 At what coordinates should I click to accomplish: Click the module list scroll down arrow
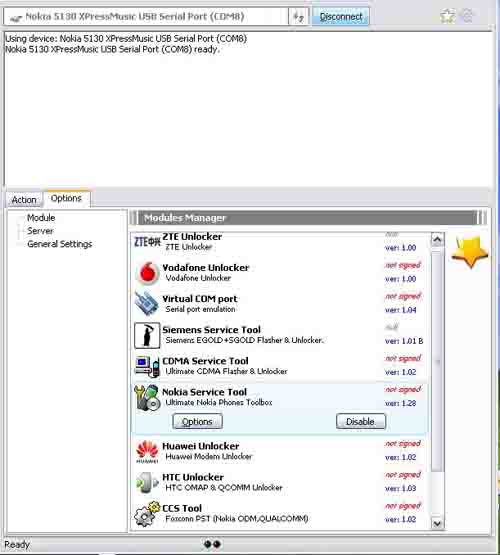click(x=437, y=523)
